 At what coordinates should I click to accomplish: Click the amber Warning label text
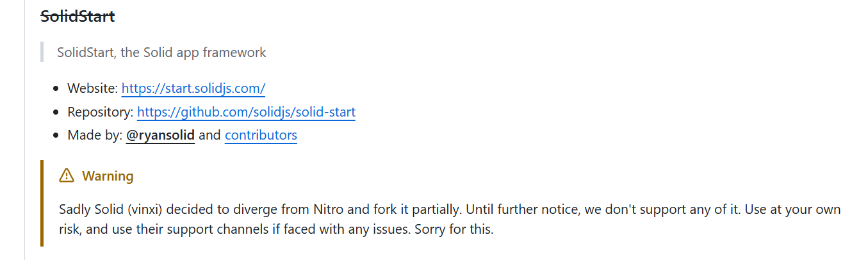point(108,176)
